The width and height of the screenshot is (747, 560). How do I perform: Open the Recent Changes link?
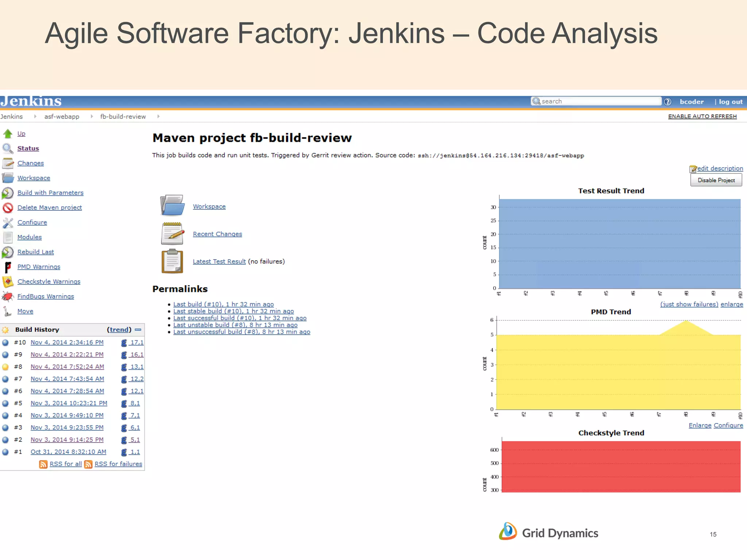(x=217, y=234)
